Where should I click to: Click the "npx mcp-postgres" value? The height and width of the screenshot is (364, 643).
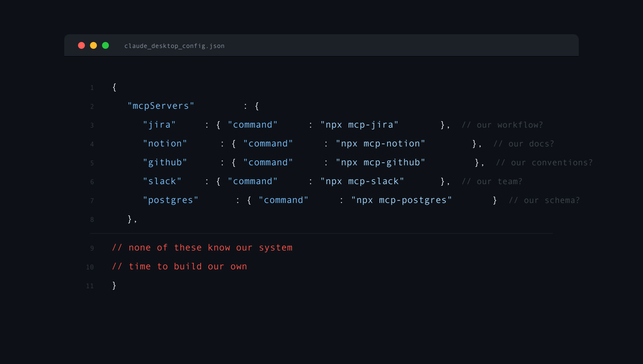(x=402, y=200)
